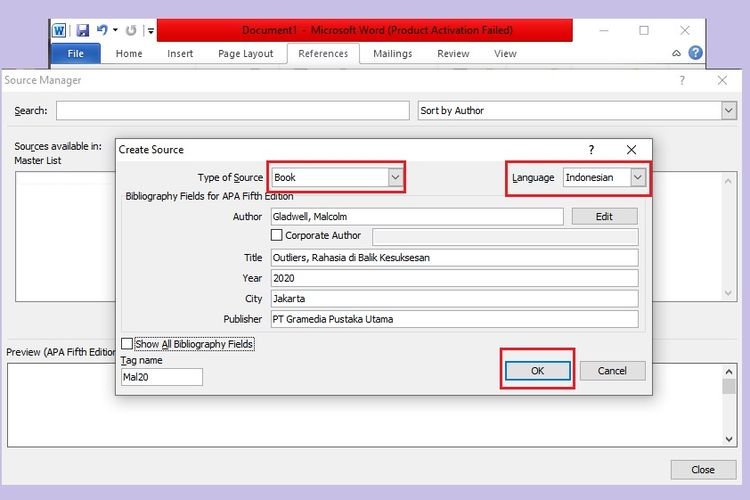This screenshot has width=750, height=500.
Task: Click scroll up arrow in Preview pane
Action: tap(728, 372)
